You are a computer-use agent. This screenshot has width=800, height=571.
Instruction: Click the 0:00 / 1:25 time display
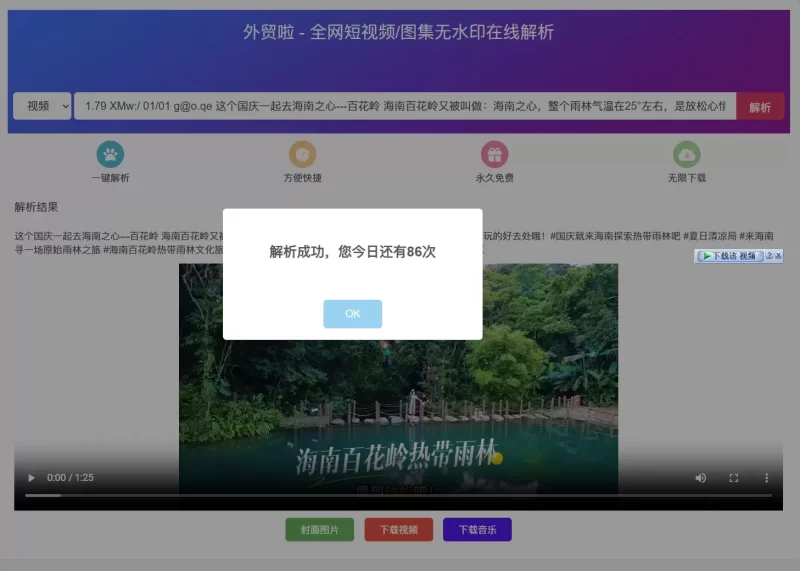tap(70, 478)
